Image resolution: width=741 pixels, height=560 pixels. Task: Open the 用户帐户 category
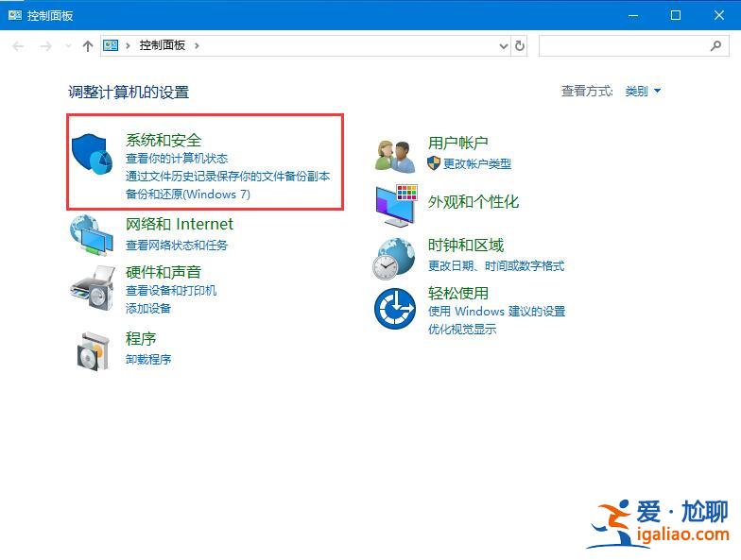457,143
